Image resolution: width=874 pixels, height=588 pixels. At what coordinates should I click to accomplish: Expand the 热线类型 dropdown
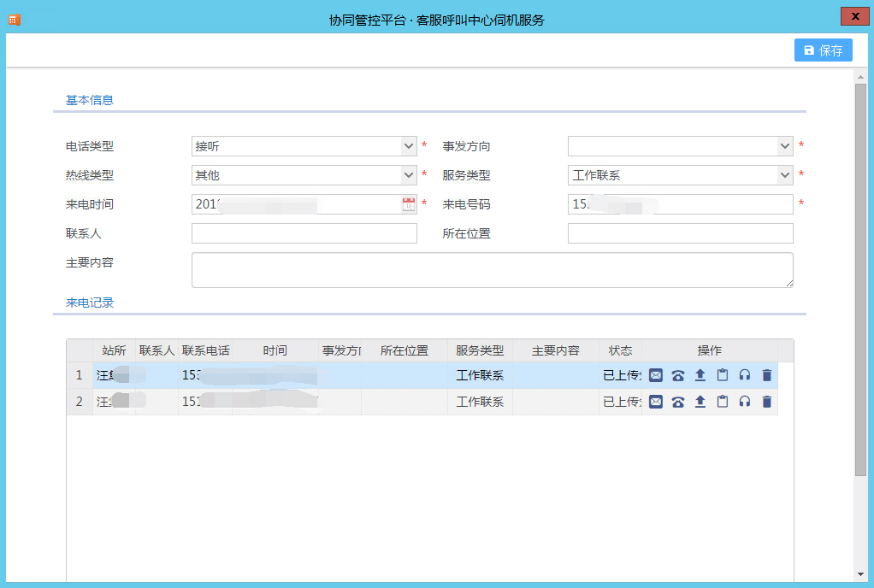point(409,175)
